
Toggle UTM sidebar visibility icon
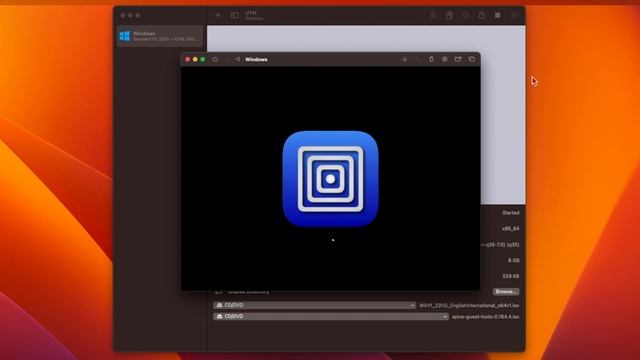pyautogui.click(x=235, y=16)
